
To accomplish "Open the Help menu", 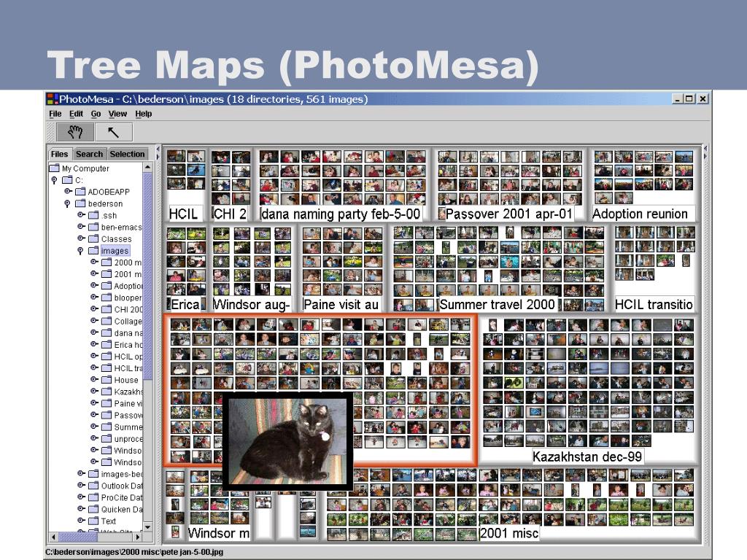I will 144,114.
